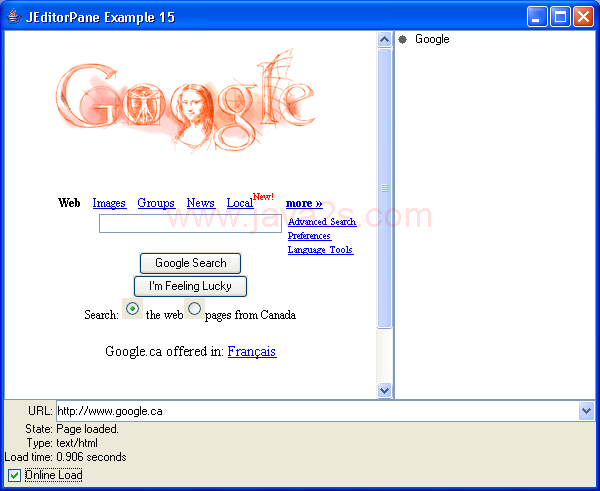Click the '0.906 seconds' load time value

pos(91,457)
